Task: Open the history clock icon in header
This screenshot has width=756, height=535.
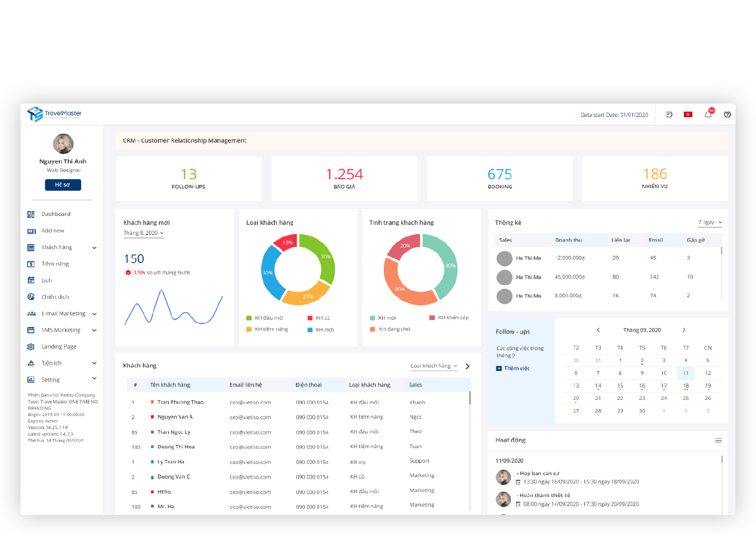Action: 669,114
